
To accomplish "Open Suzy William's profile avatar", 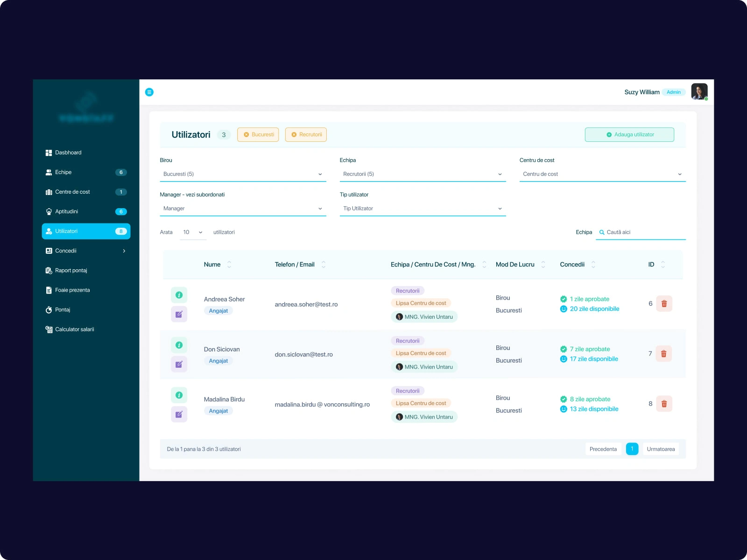I will (x=699, y=91).
